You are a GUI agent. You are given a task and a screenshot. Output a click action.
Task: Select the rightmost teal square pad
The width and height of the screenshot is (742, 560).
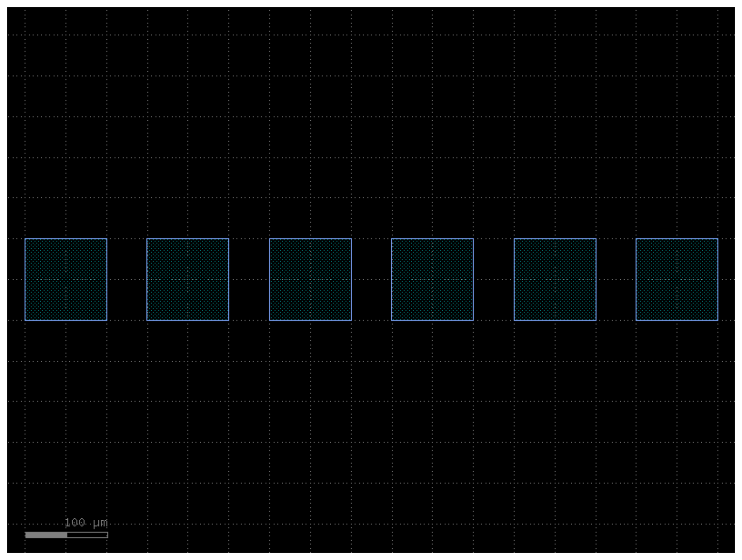[677, 279]
